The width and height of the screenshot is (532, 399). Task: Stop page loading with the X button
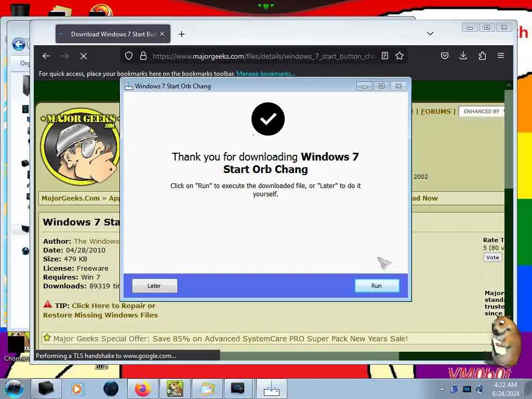click(84, 56)
